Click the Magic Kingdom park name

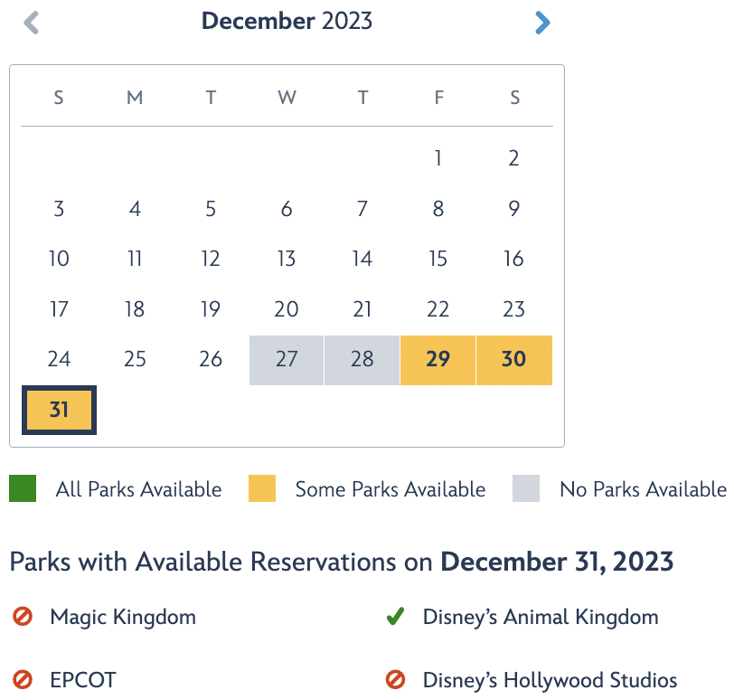(123, 617)
